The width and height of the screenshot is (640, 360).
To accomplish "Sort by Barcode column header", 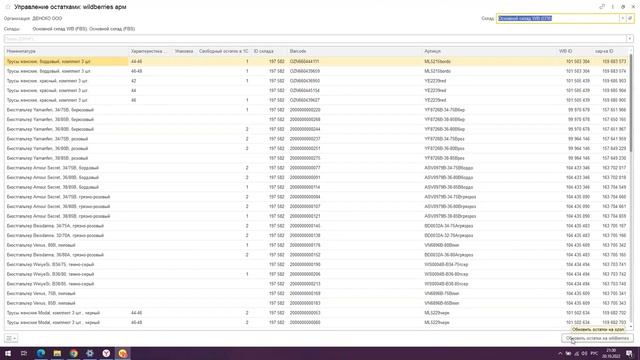I will tap(354, 51).
